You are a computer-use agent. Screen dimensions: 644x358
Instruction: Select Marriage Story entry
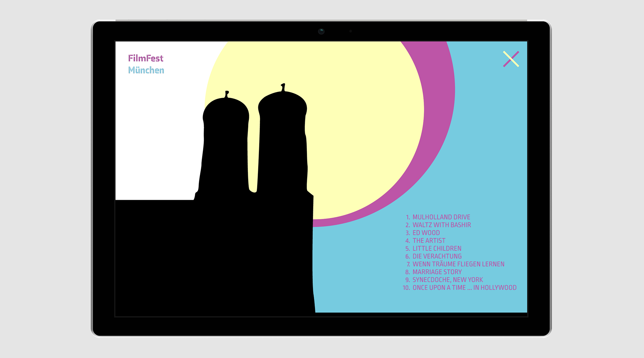[437, 272]
